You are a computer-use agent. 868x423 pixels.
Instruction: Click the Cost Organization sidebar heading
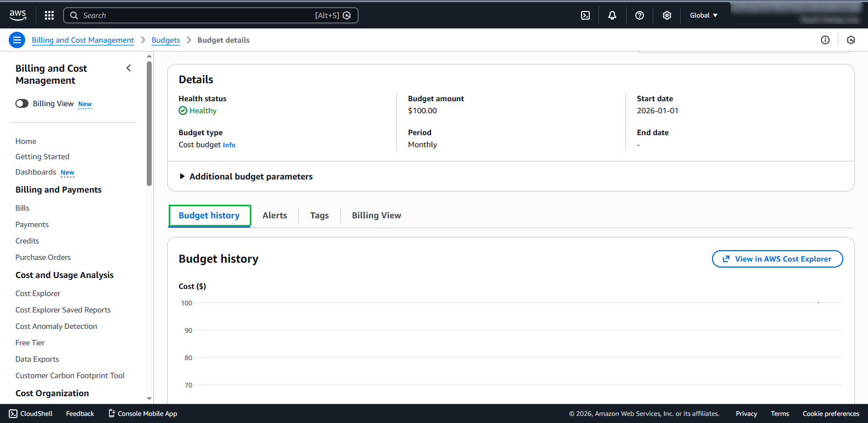[x=52, y=393]
